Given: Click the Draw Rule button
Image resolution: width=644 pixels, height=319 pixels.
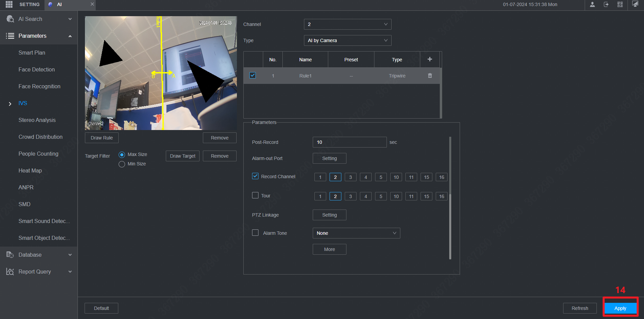Looking at the screenshot, I should (101, 137).
